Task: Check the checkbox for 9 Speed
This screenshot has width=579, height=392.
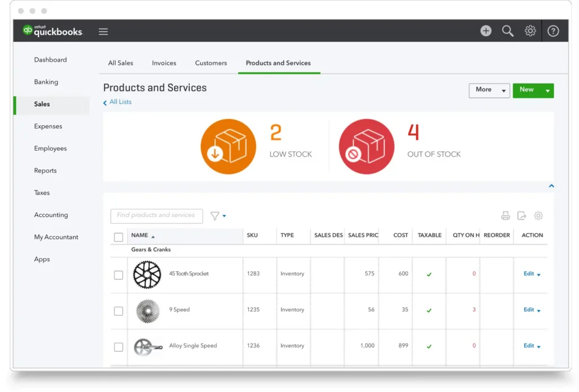Action: click(118, 311)
